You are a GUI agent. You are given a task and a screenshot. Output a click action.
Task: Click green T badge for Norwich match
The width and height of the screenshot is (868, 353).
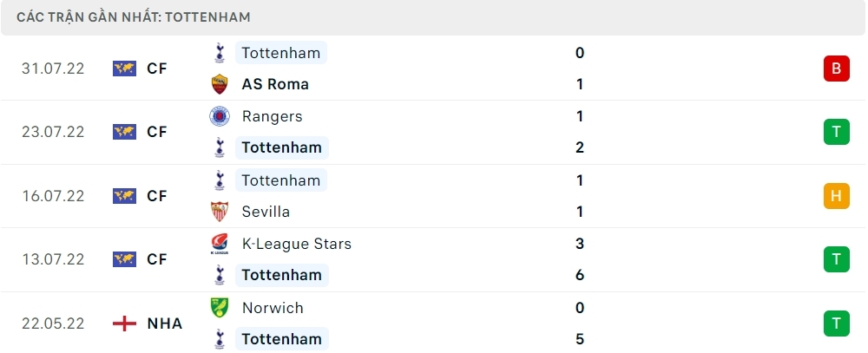836,324
